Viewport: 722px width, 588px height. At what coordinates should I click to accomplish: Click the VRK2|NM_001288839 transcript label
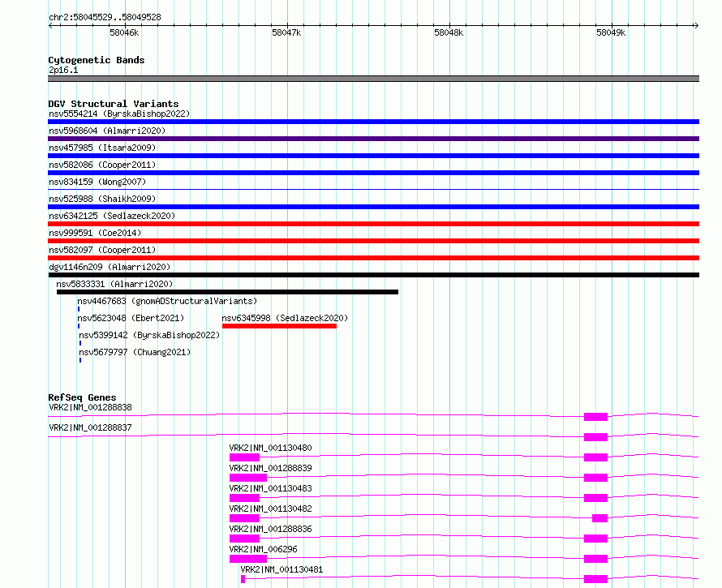click(x=271, y=468)
